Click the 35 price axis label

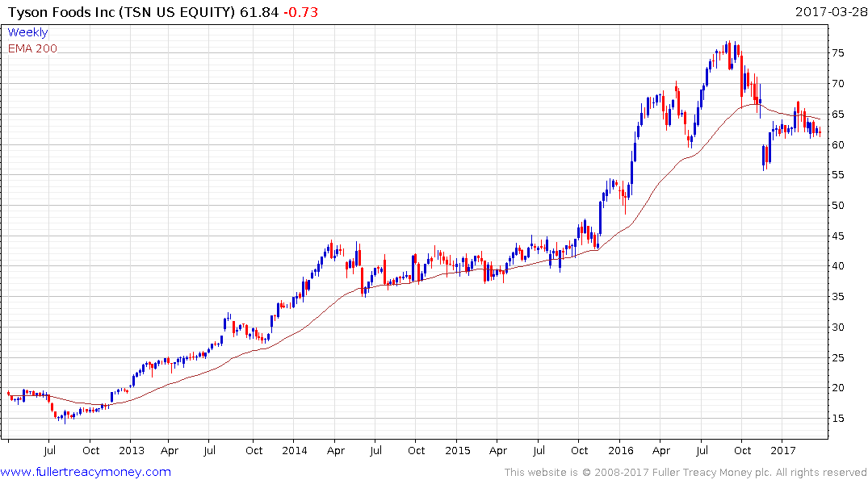pyautogui.click(x=837, y=297)
